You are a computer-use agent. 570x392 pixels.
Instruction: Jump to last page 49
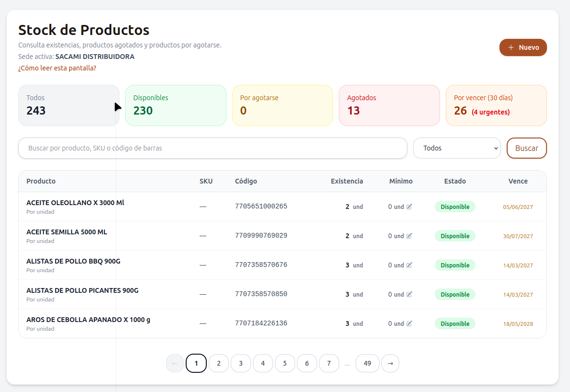[368, 363]
